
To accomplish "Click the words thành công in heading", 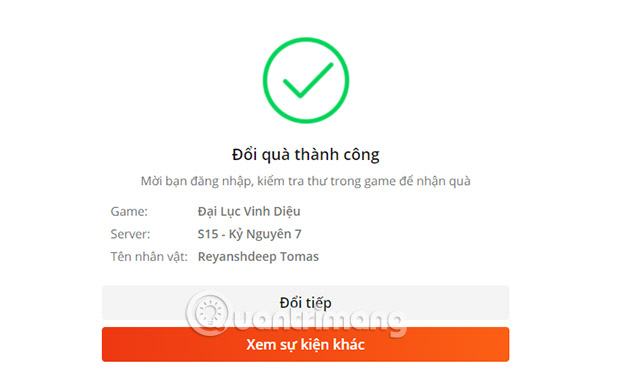I will coord(337,155).
